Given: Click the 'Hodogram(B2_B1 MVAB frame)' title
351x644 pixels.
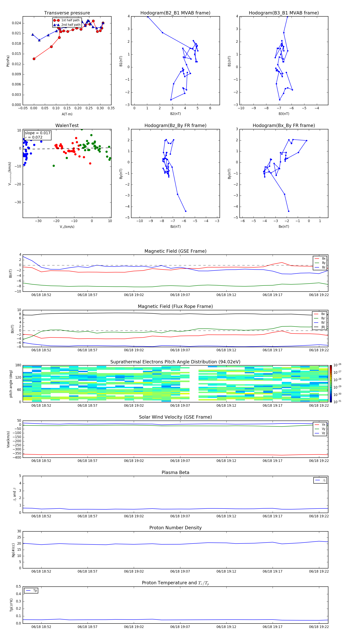Looking at the screenshot, I should click(175, 13).
